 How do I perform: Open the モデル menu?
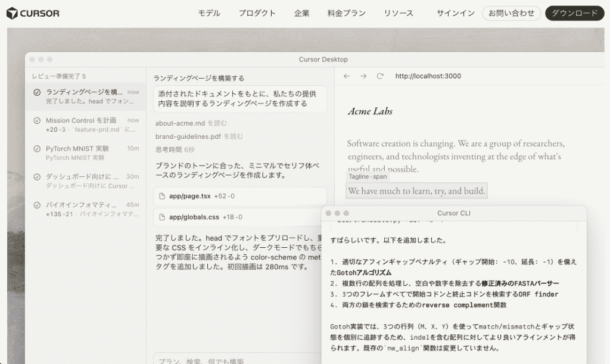point(209,13)
